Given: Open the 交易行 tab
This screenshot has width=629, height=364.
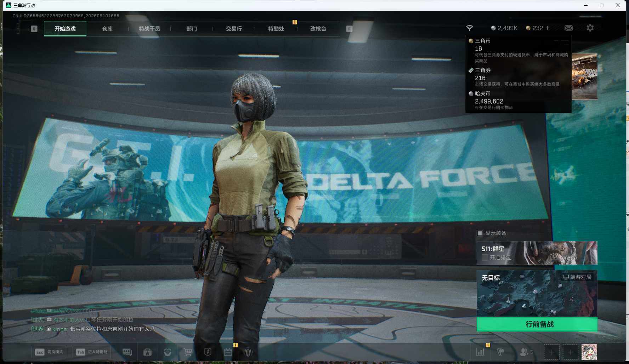Looking at the screenshot, I should [x=234, y=29].
